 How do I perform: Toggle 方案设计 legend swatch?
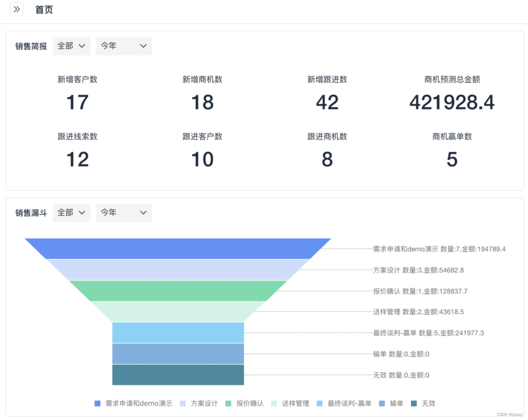tap(183, 404)
